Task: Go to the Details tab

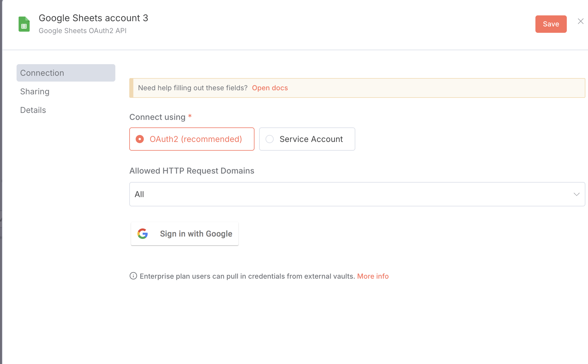Action: (33, 110)
